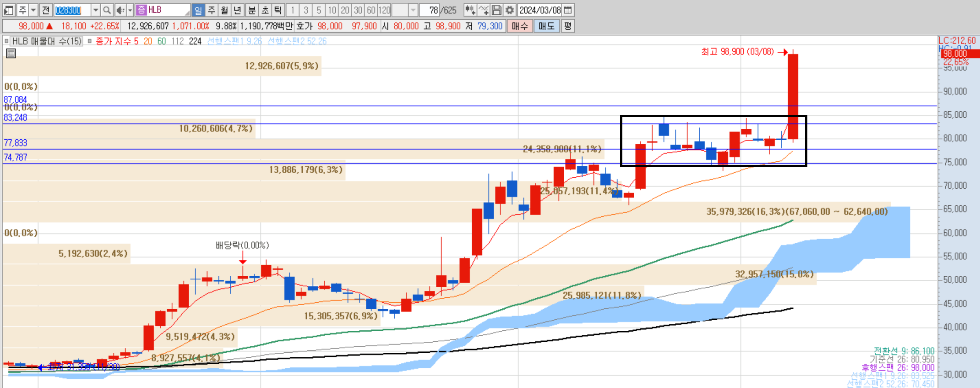Click the 후행스팬 26: 98,000 indicator value
Image resolution: width=980 pixels, height=388 pixels.
pos(898,367)
